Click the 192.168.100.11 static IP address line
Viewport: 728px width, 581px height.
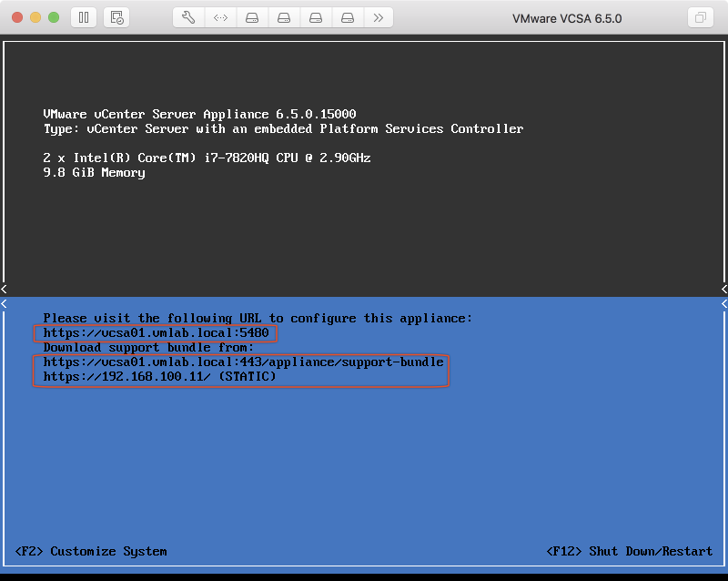159,376
